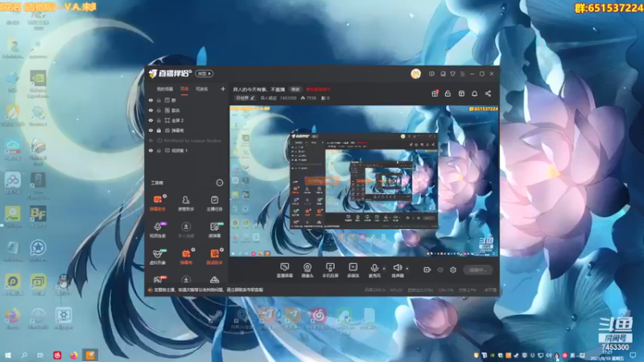Switch to the third scene tab

pyautogui.click(x=202, y=89)
